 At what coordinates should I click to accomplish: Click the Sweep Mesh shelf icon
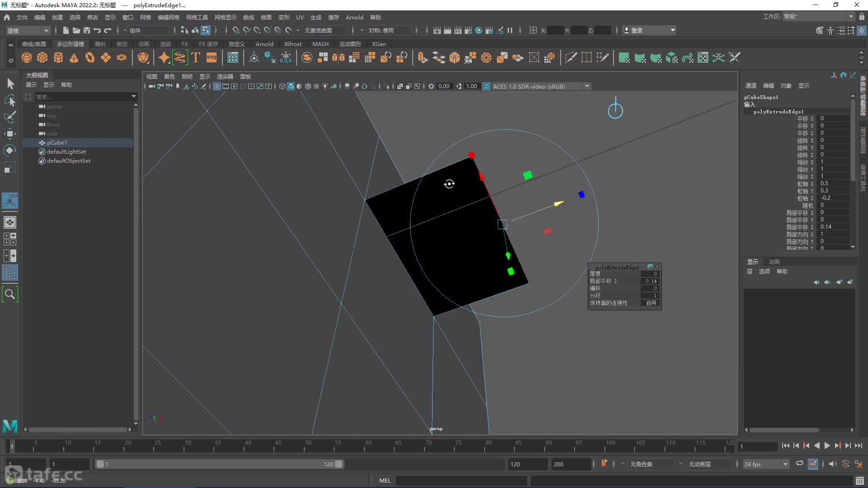(179, 58)
